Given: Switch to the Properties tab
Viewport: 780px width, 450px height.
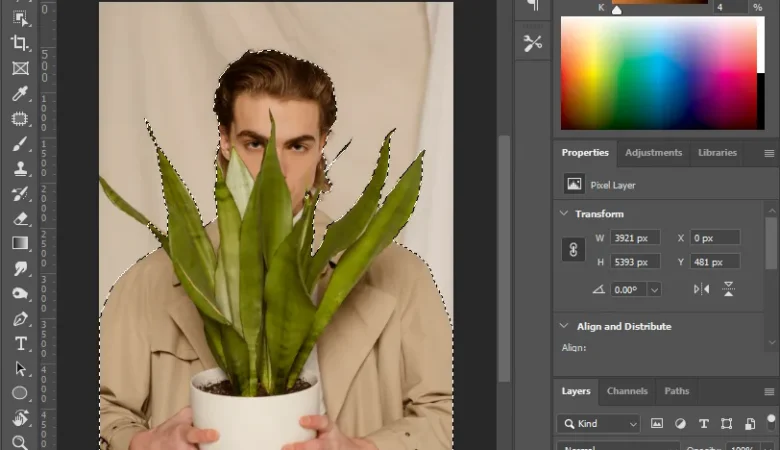Looking at the screenshot, I should click(x=585, y=153).
